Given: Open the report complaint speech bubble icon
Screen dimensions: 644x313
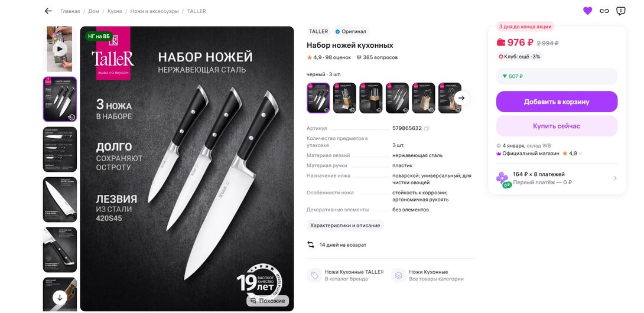Looking at the screenshot, I should pyautogui.click(x=620, y=11).
